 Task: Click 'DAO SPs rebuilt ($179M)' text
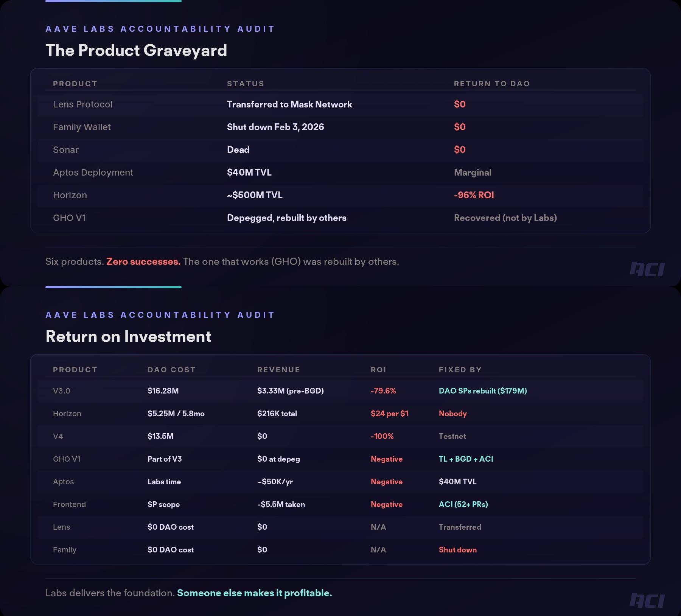click(x=483, y=391)
